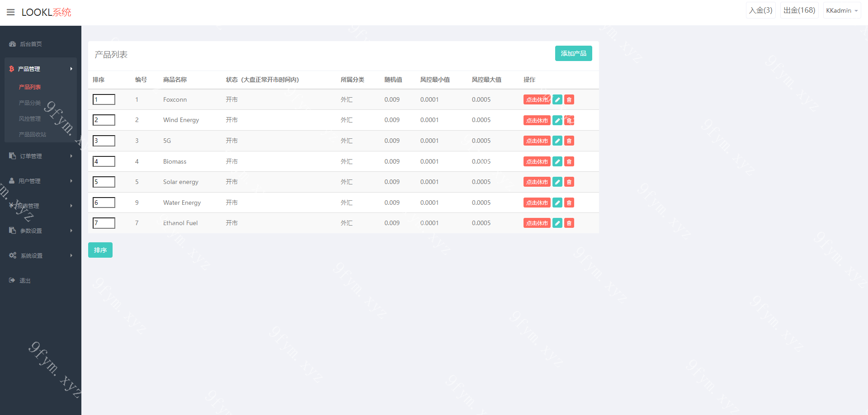Click the gears icon beside 系统设置
This screenshot has width=868, height=415.
(13, 255)
